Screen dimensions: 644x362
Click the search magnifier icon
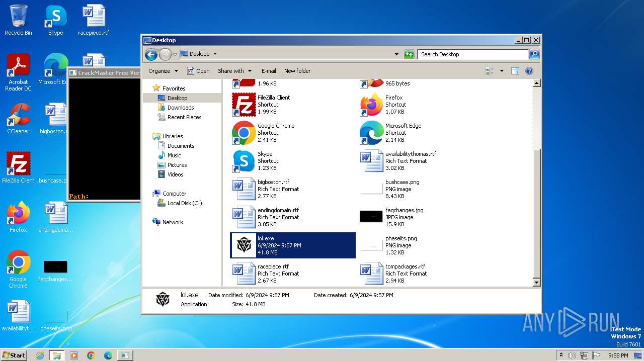click(534, 54)
